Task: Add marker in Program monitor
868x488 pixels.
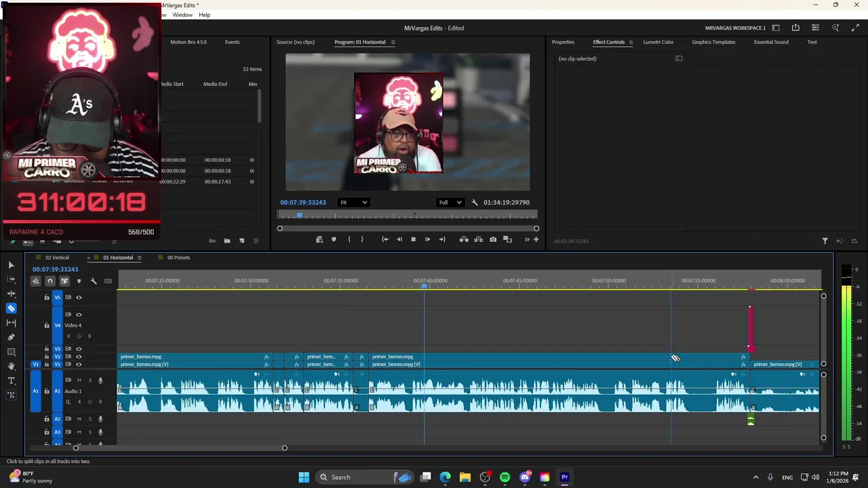Action: tap(334, 239)
